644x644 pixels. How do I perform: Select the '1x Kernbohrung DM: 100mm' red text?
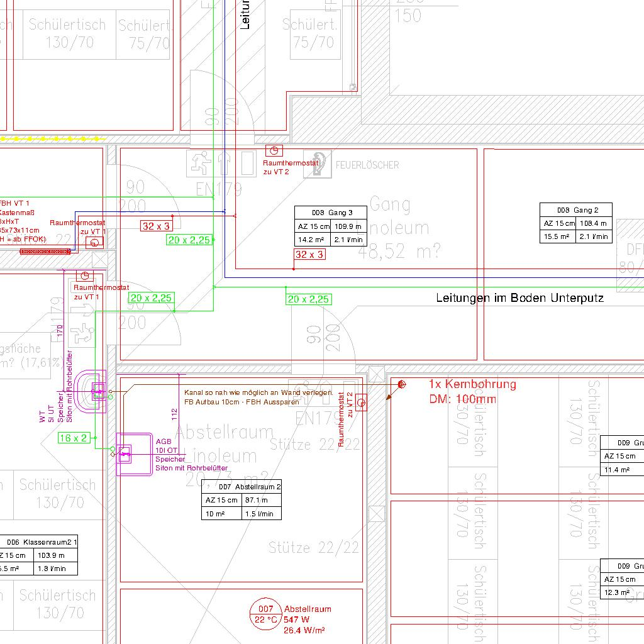coord(472,391)
